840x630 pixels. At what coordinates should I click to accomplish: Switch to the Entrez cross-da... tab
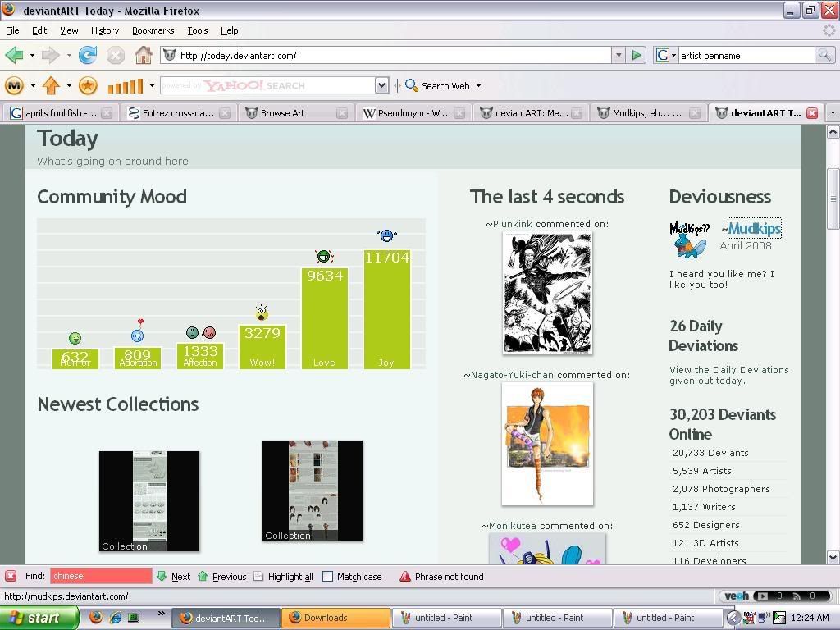coord(178,113)
